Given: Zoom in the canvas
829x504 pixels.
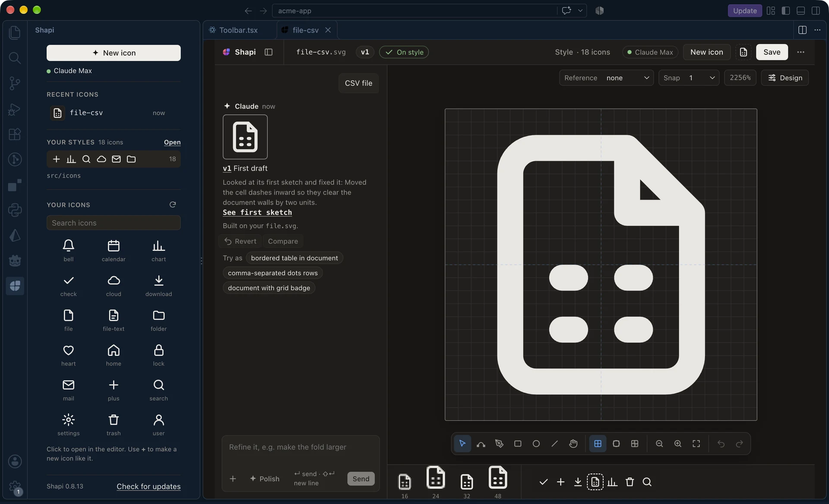Looking at the screenshot, I should click(x=678, y=444).
